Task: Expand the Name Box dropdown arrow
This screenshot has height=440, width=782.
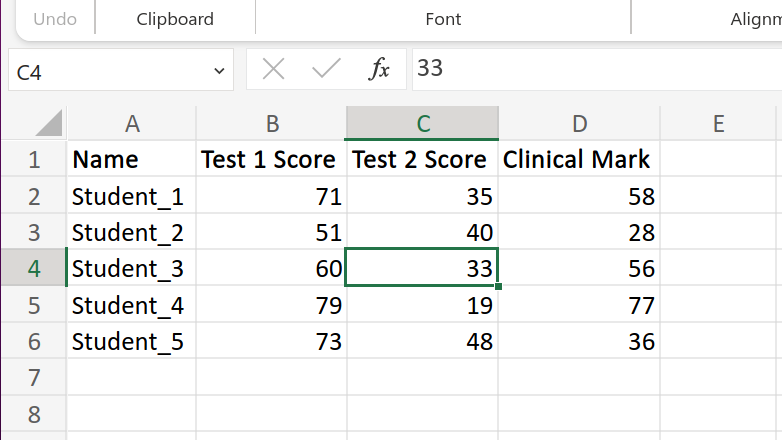Action: (219, 71)
